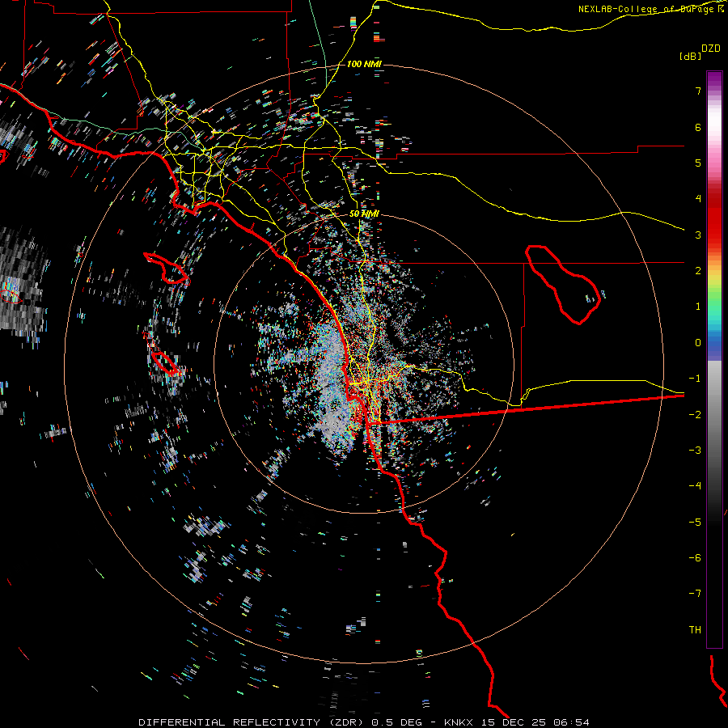728x728 pixels.
Task: Click the "-7" tick label on color scale
Action: point(695,594)
